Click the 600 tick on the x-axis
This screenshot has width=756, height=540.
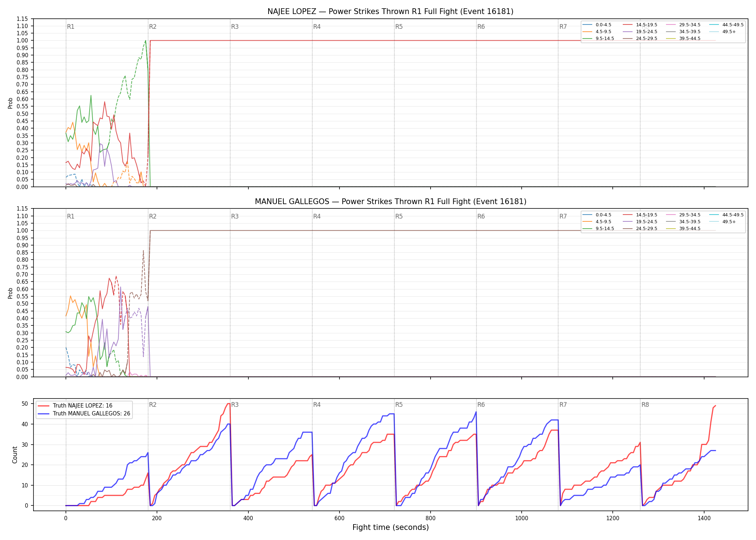tap(339, 518)
